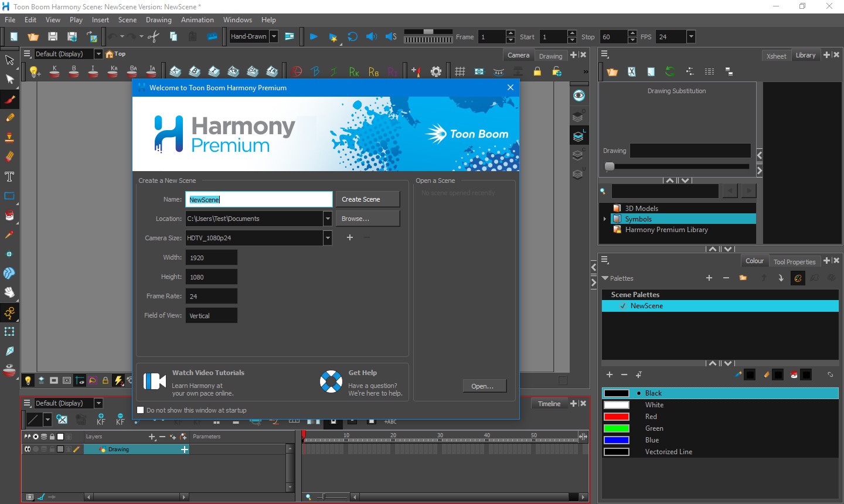Image resolution: width=844 pixels, height=504 pixels.
Task: Select the Hand (pan) tool
Action: (x=9, y=292)
